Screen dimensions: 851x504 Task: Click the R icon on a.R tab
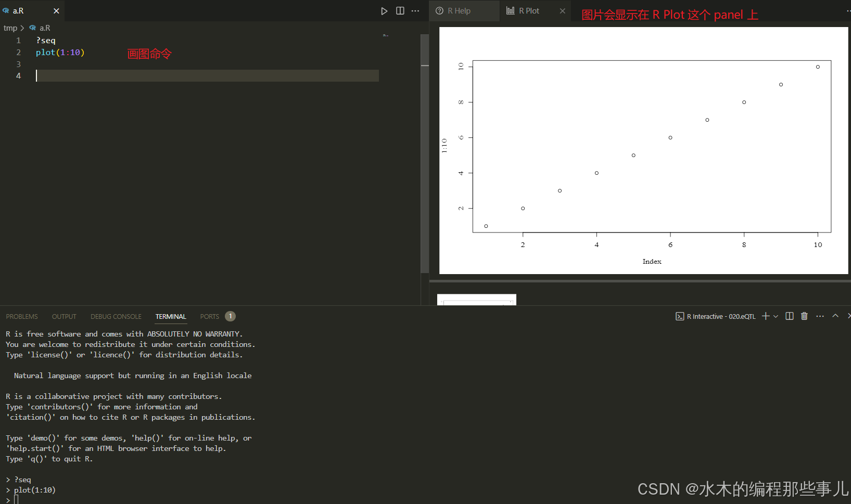point(6,10)
